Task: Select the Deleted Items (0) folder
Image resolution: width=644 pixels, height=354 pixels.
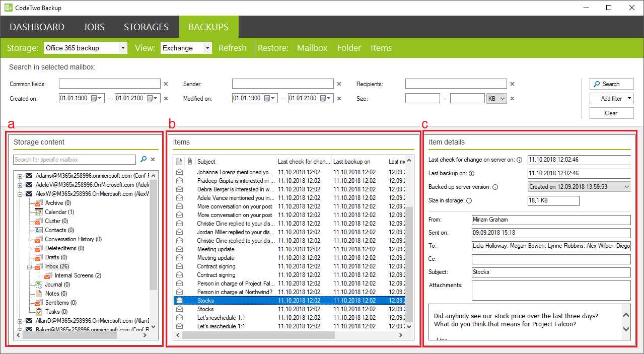Action: click(x=64, y=248)
